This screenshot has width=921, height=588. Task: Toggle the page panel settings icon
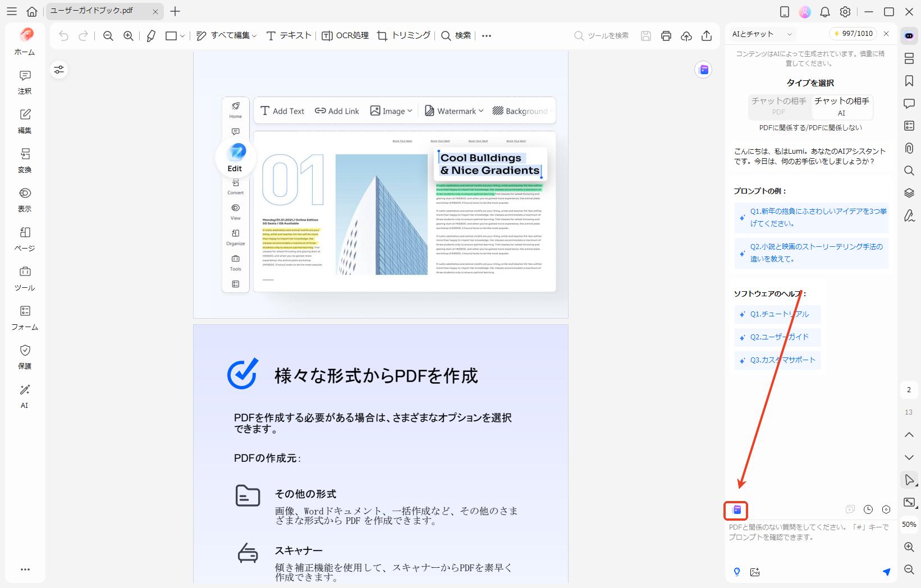pyautogui.click(x=59, y=70)
